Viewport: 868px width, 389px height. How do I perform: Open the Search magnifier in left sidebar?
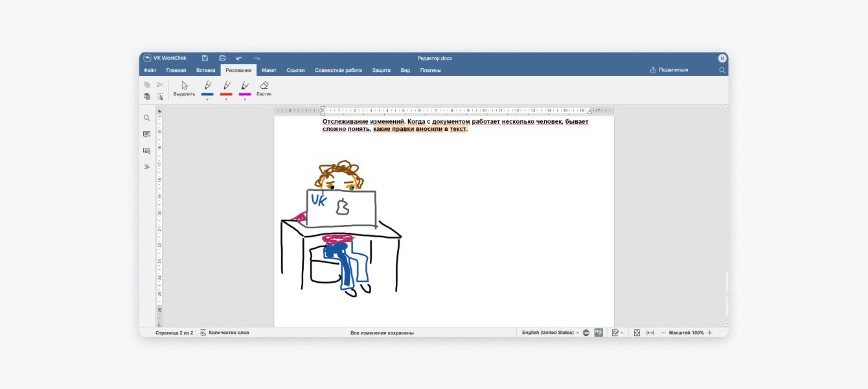146,118
